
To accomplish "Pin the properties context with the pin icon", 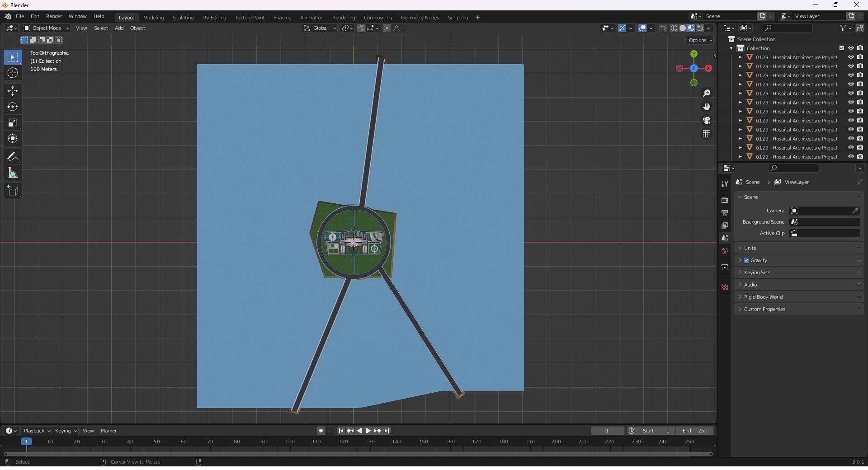I will tap(859, 182).
